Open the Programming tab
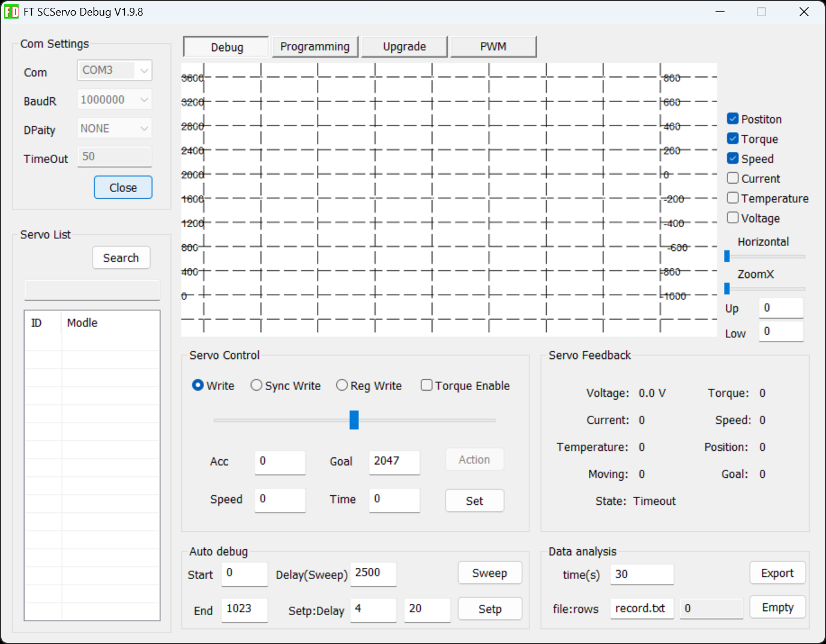826x644 pixels. click(315, 47)
